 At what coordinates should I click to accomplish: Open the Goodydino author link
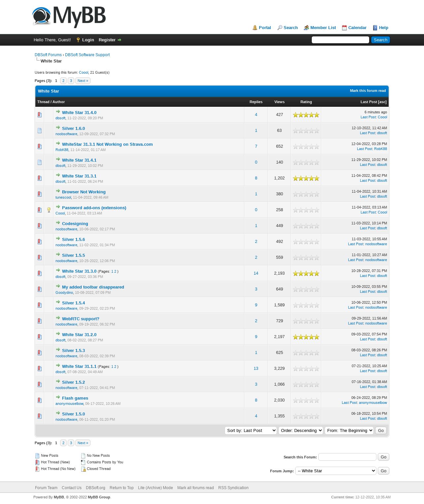pyautogui.click(x=64, y=292)
